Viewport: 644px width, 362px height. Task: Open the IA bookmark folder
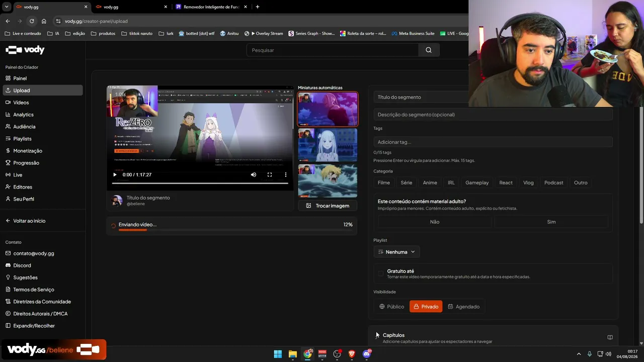(x=53, y=34)
